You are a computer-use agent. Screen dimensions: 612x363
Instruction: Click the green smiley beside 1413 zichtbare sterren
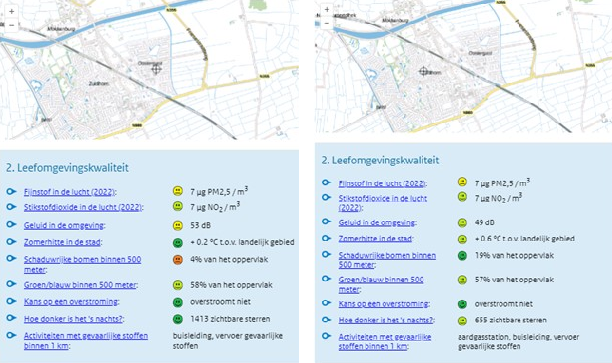coord(178,319)
